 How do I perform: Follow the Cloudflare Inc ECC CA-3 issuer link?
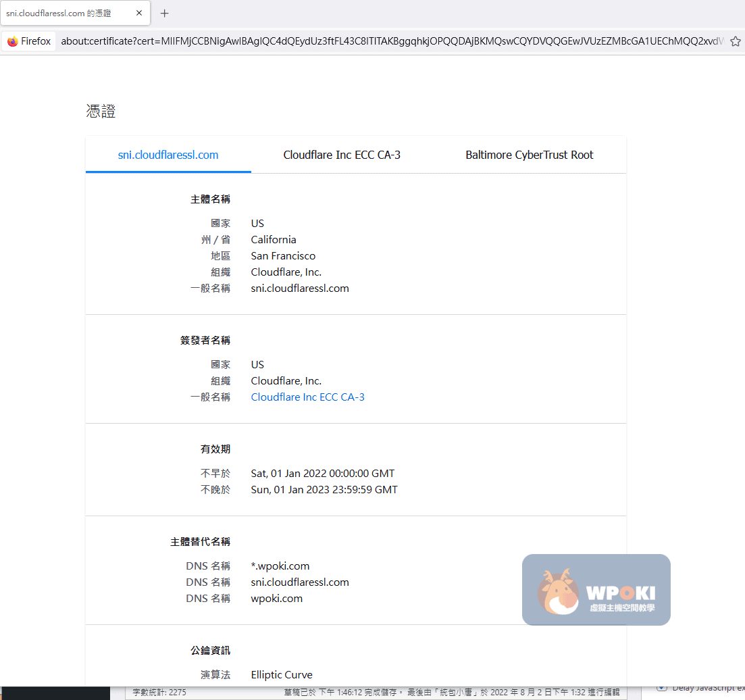(x=307, y=397)
